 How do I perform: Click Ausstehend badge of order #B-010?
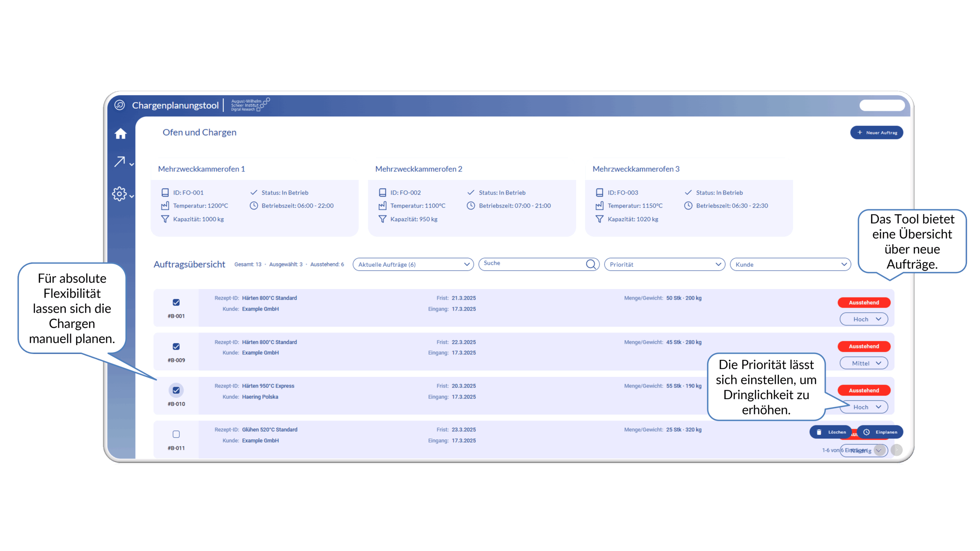pos(864,390)
